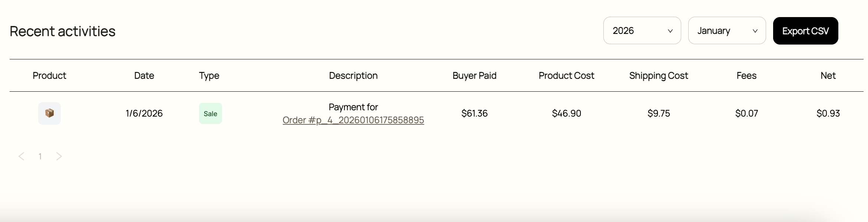
Task: Open the 2026 year dropdown
Action: pos(642,31)
